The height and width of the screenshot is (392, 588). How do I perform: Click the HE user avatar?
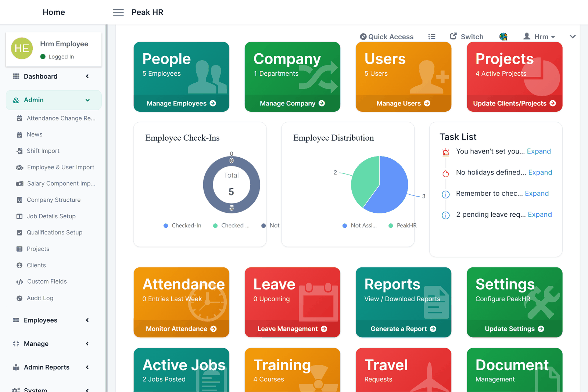[x=22, y=48]
